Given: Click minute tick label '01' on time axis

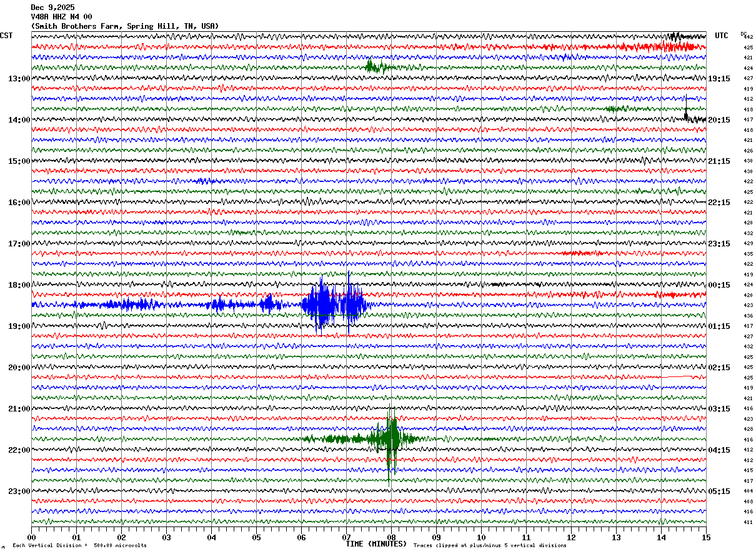Looking at the screenshot, I should coord(76,537).
